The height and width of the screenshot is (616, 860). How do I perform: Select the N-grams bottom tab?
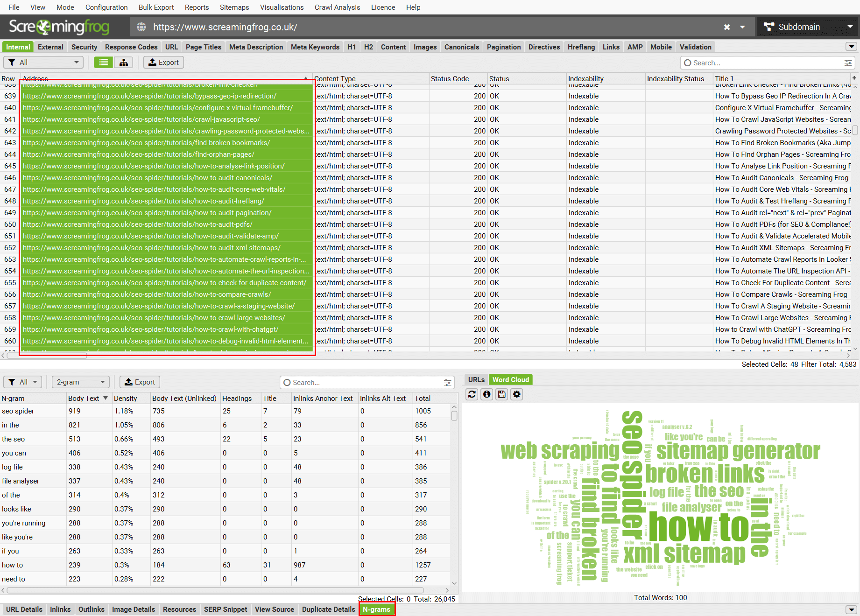377,609
